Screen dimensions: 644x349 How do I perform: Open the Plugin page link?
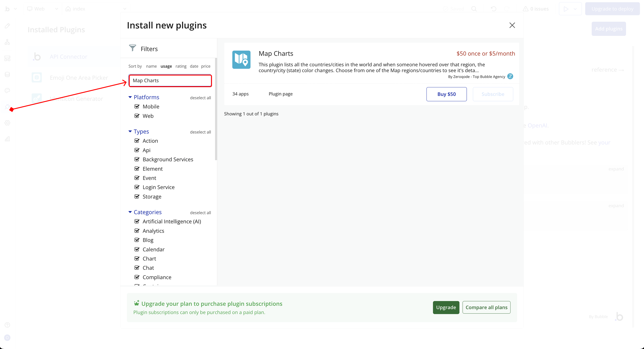[280, 94]
